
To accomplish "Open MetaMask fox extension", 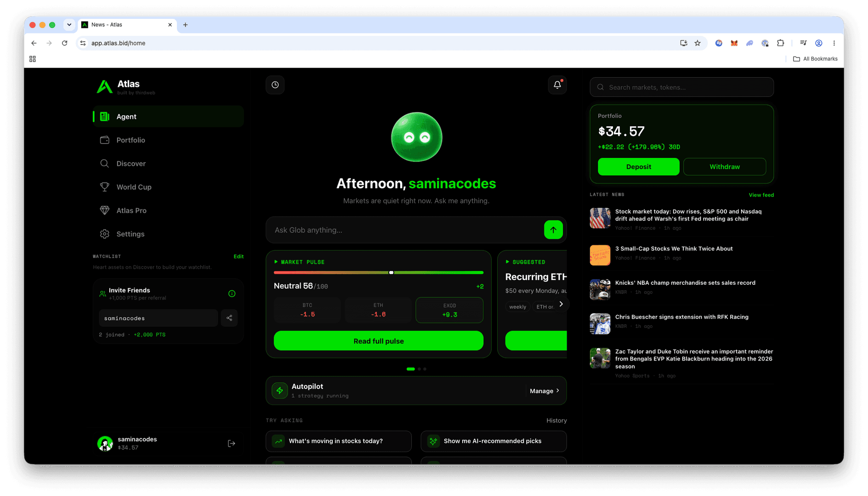I will coord(734,43).
